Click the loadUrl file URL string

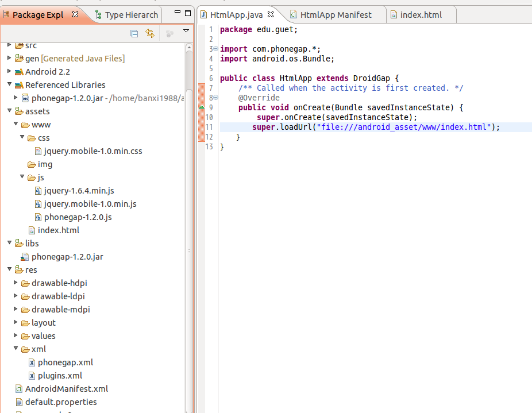(x=404, y=127)
